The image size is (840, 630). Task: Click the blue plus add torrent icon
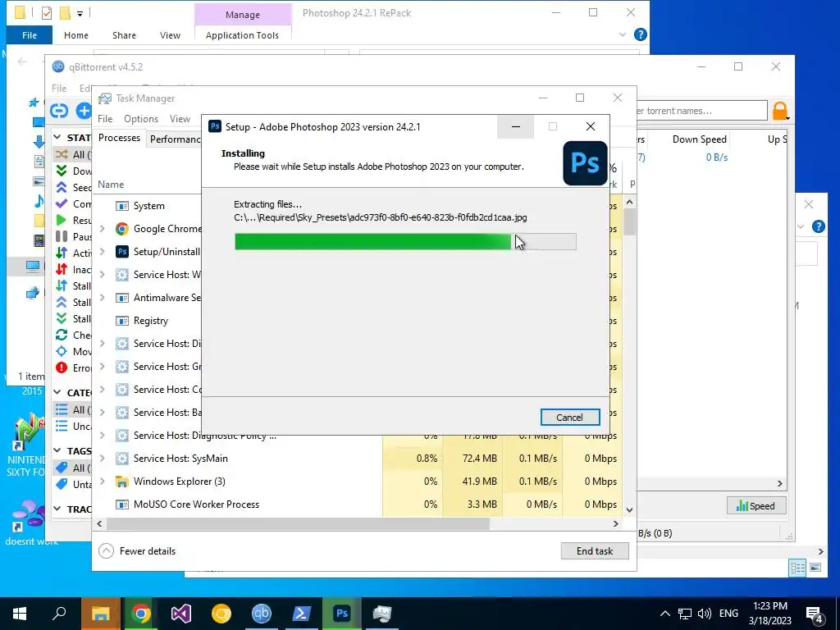(84, 111)
